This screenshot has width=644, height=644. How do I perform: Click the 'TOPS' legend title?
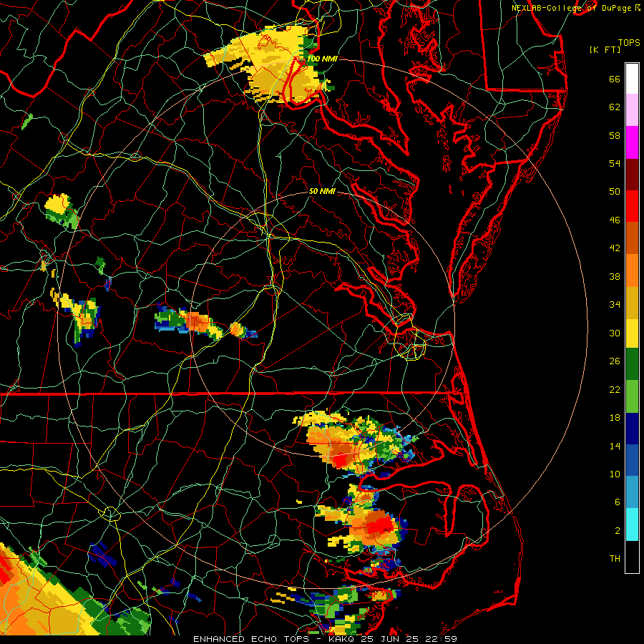pyautogui.click(x=629, y=43)
